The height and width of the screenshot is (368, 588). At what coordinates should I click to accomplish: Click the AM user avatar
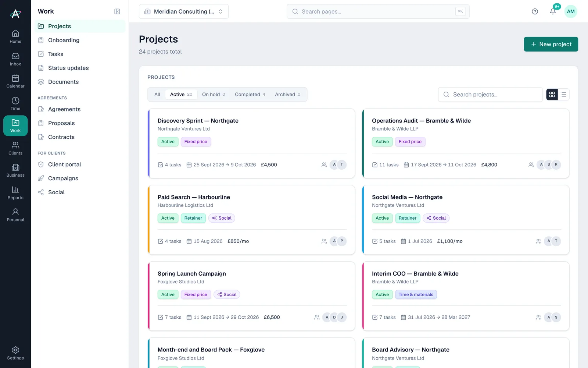(x=571, y=11)
